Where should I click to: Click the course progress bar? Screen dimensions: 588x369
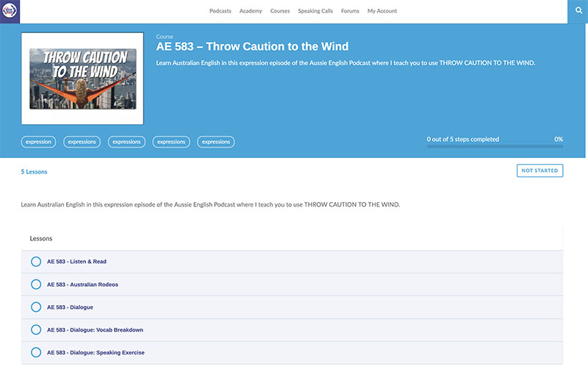coord(495,146)
